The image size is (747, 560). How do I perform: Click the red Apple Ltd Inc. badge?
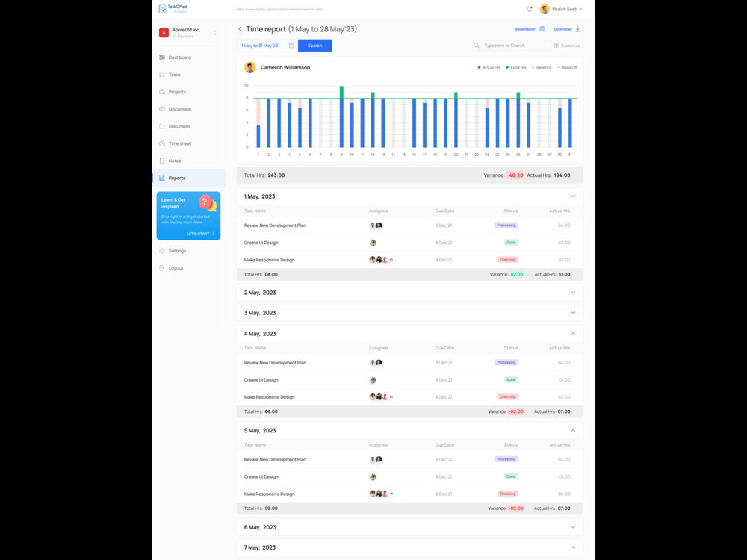[x=164, y=32]
